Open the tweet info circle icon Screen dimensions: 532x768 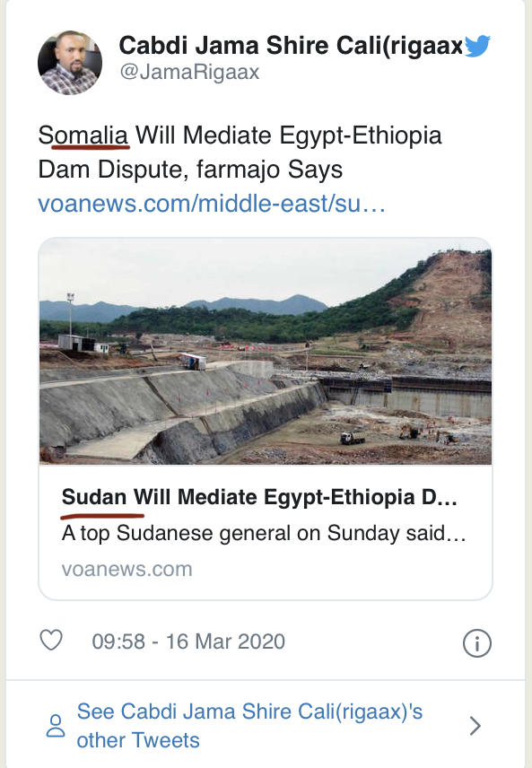click(476, 642)
